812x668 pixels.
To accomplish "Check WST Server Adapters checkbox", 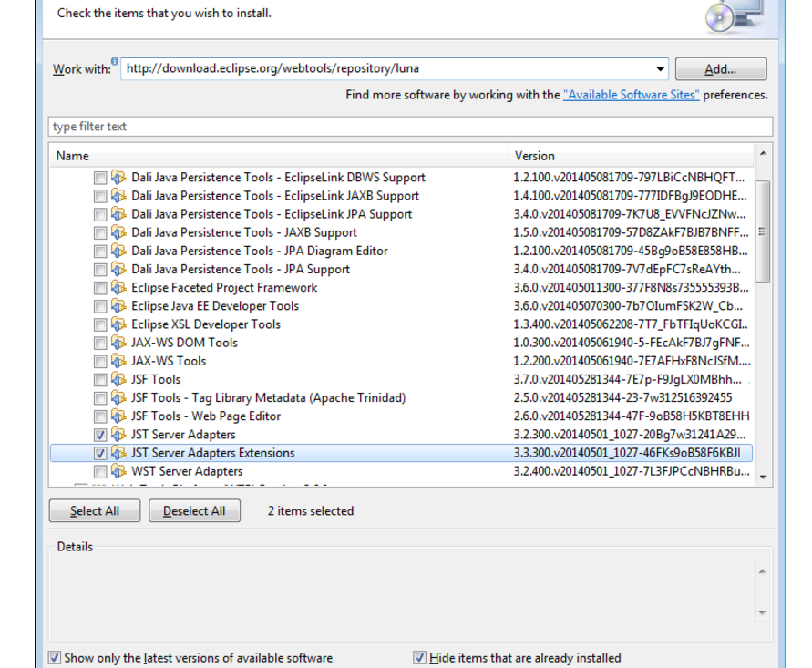I will [100, 472].
